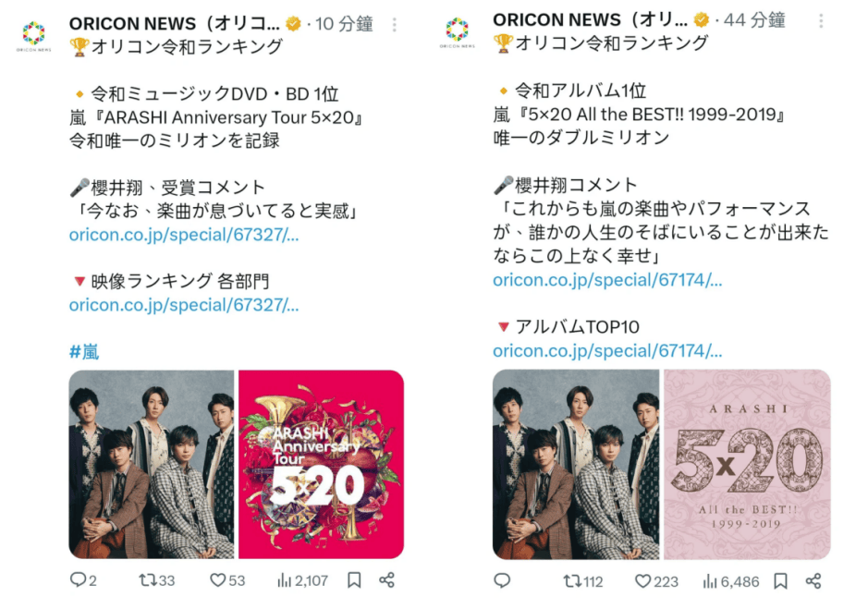Screen dimensions: 868x609
Task: Open the first oricon.co.jp/special/67327 link
Action: pyautogui.click(x=184, y=235)
